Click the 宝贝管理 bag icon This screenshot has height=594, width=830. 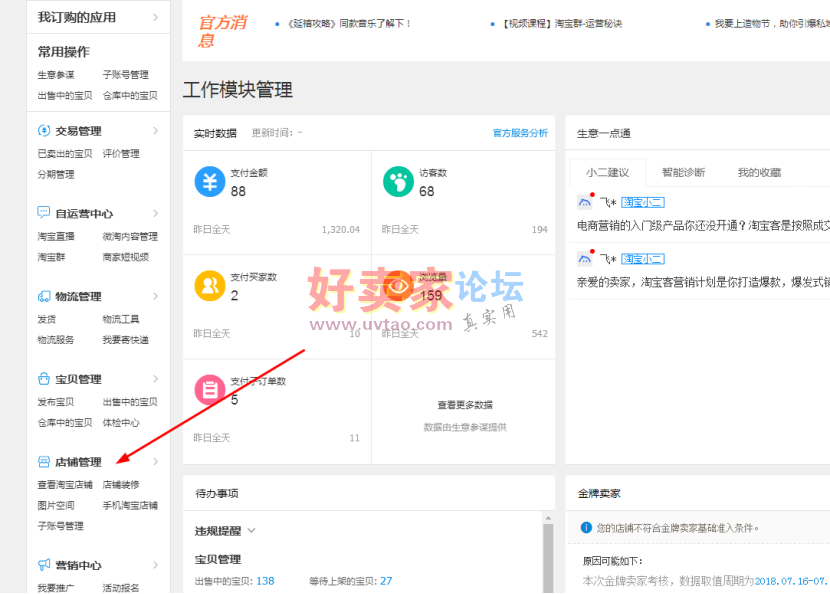[44, 379]
